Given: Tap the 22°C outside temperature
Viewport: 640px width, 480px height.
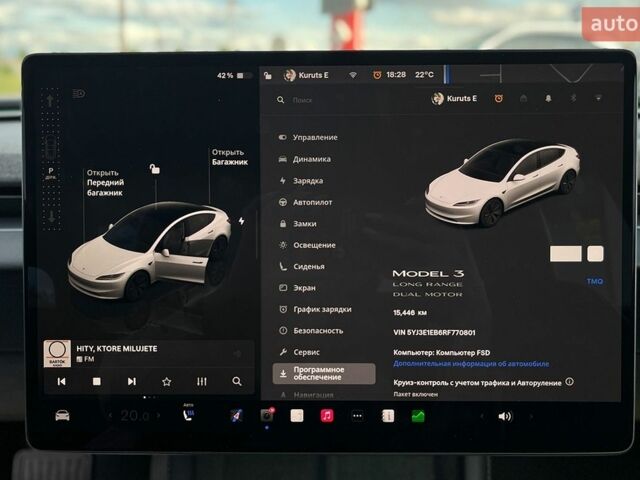Looking at the screenshot, I should click(424, 75).
